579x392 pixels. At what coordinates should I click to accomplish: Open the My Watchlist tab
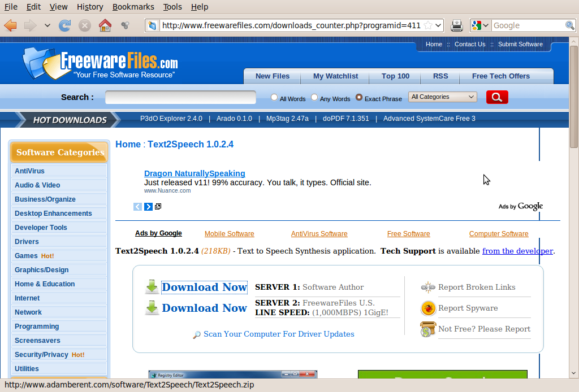(x=336, y=76)
